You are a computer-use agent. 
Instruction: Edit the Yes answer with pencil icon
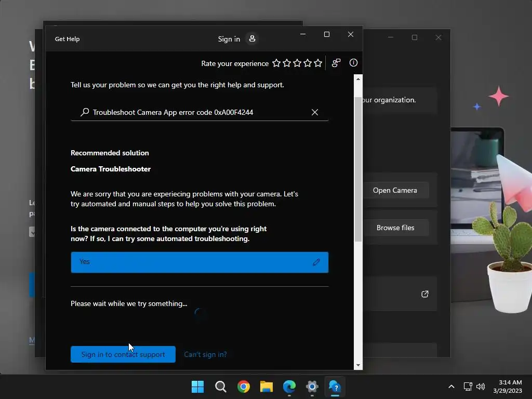(x=316, y=262)
